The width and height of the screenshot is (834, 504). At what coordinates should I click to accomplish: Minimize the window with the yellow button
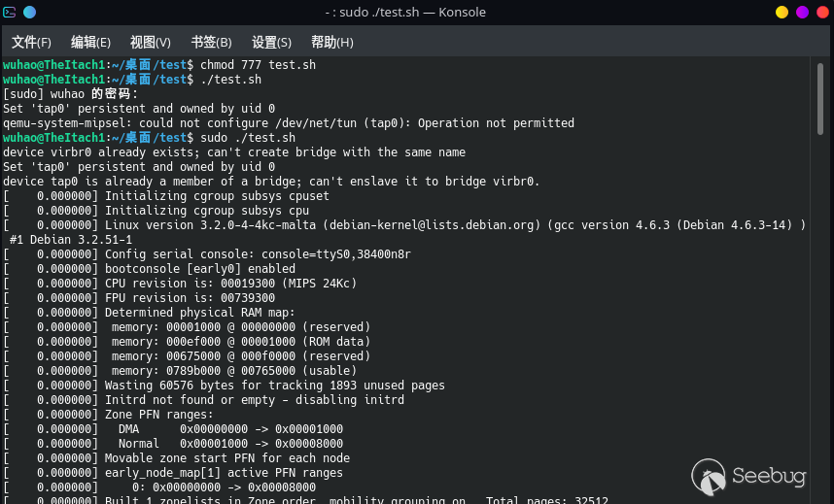782,13
